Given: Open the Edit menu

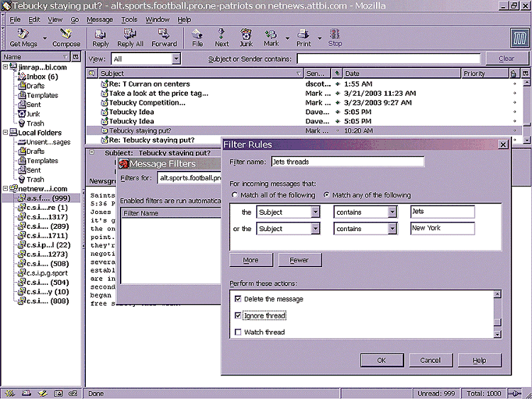Looking at the screenshot, I should click(x=34, y=20).
